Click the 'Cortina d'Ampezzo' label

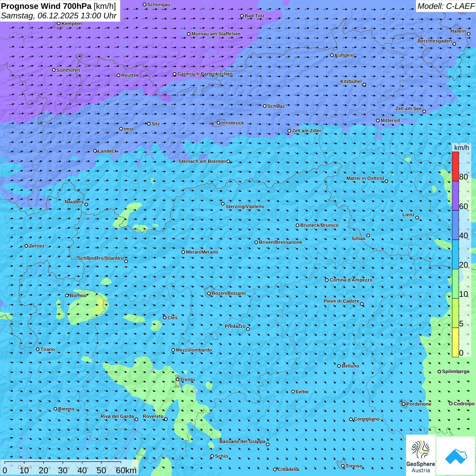(x=351, y=280)
